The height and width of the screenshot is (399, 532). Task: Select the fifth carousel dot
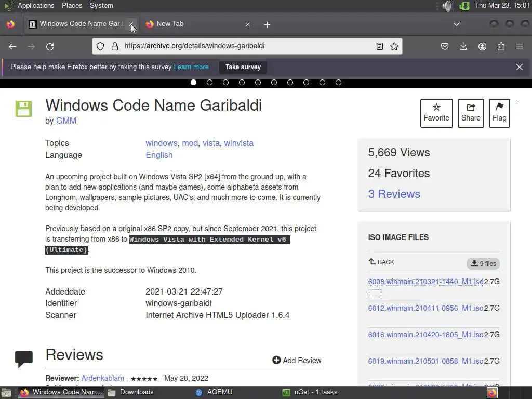[x=258, y=83]
